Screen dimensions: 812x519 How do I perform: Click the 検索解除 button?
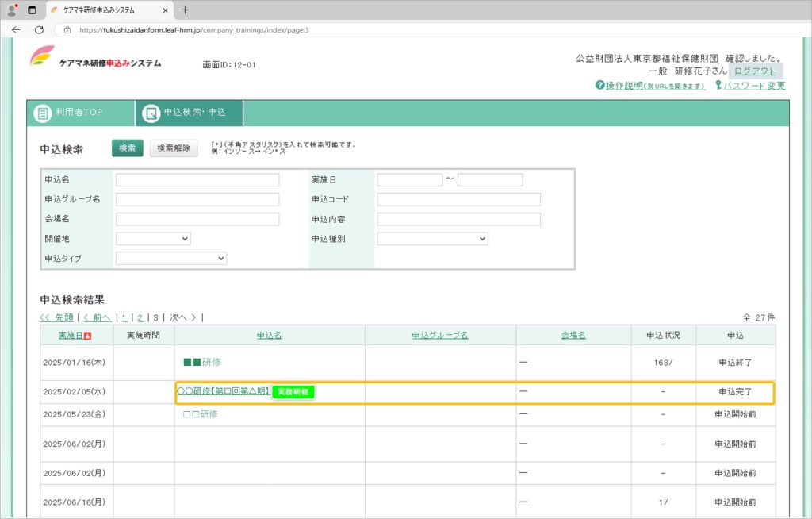(x=174, y=148)
